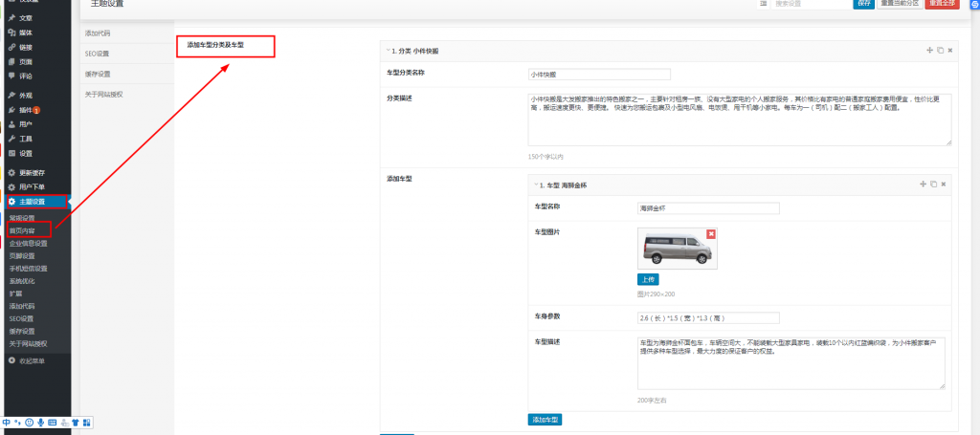Click the move handle on the 车型 海狮金杯 header
This screenshot has height=435, width=980.
(923, 185)
